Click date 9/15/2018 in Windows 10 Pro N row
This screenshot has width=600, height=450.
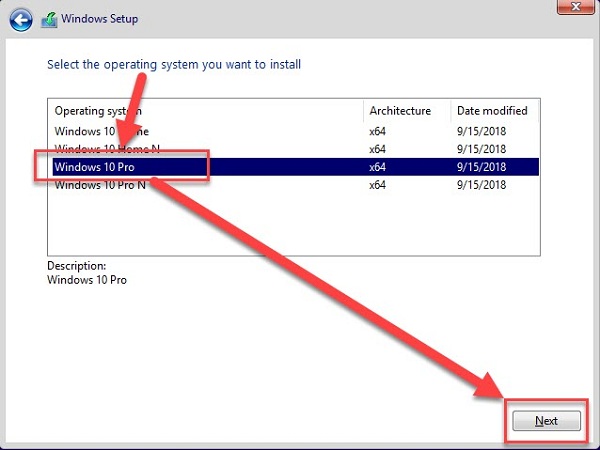(x=481, y=185)
